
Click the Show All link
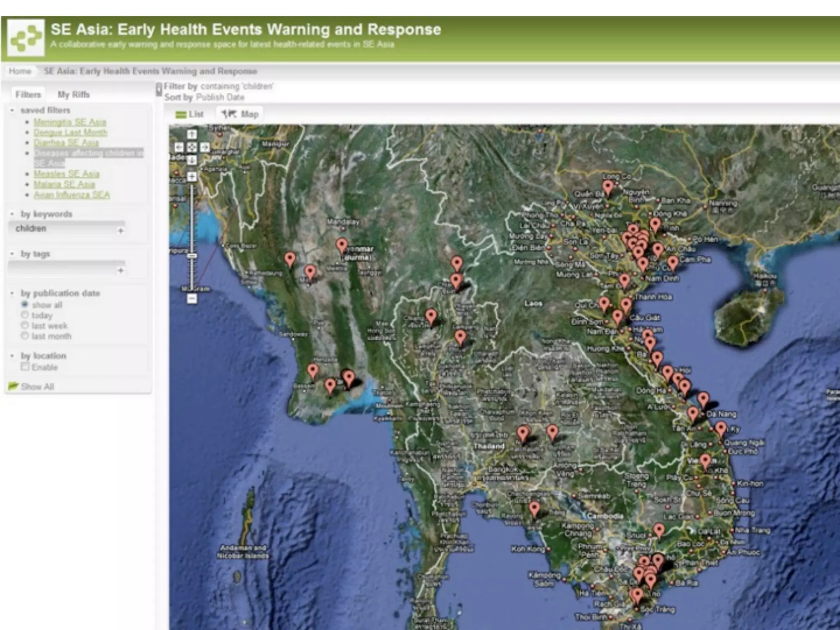[37, 387]
